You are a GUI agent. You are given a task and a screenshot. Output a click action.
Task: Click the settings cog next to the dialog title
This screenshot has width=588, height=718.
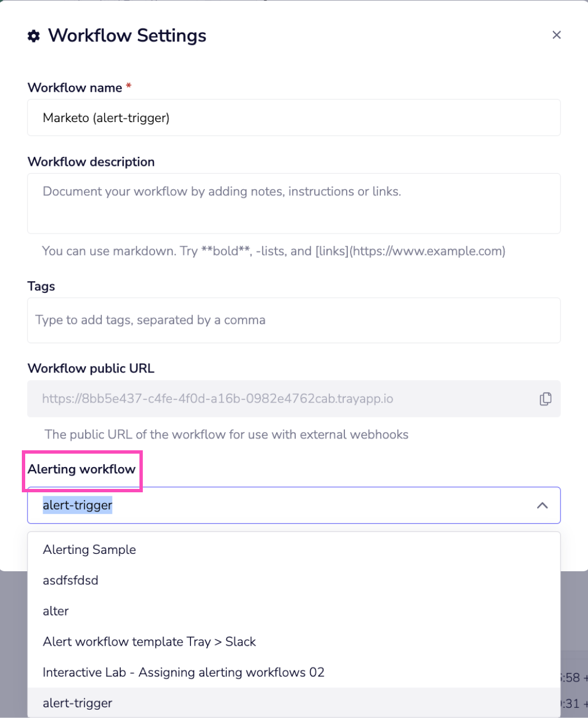[x=34, y=36]
